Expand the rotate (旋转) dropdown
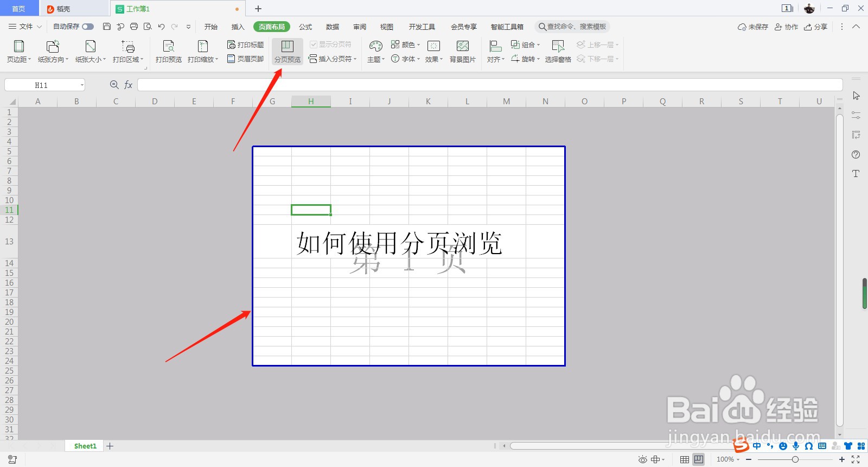 click(538, 59)
